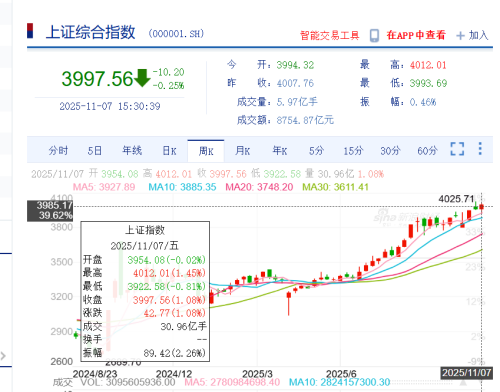Click the 成交额 value 8754.87亿元
Image resolution: width=500 pixels, height=392 pixels.
[x=305, y=120]
